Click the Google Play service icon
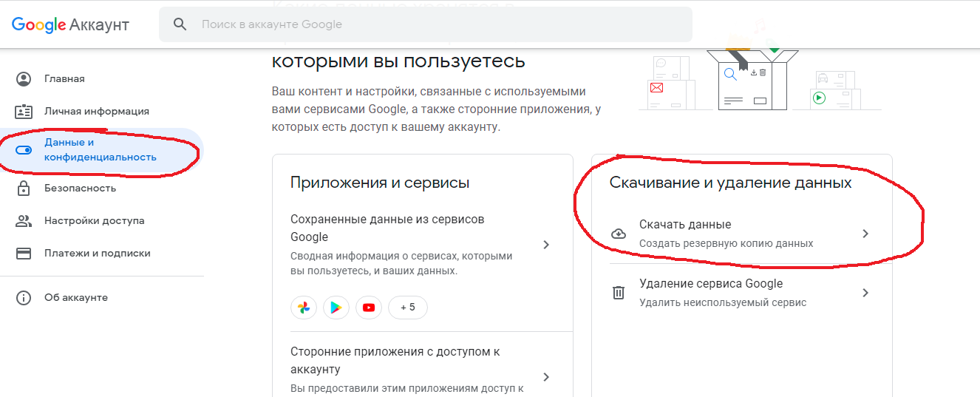The height and width of the screenshot is (397, 980). point(336,308)
